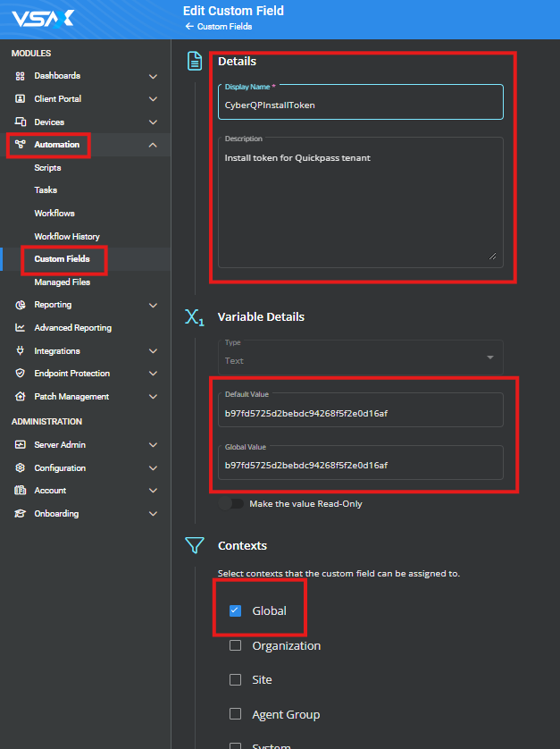
Task: Uncheck the Global context checkbox
Action: point(234,610)
